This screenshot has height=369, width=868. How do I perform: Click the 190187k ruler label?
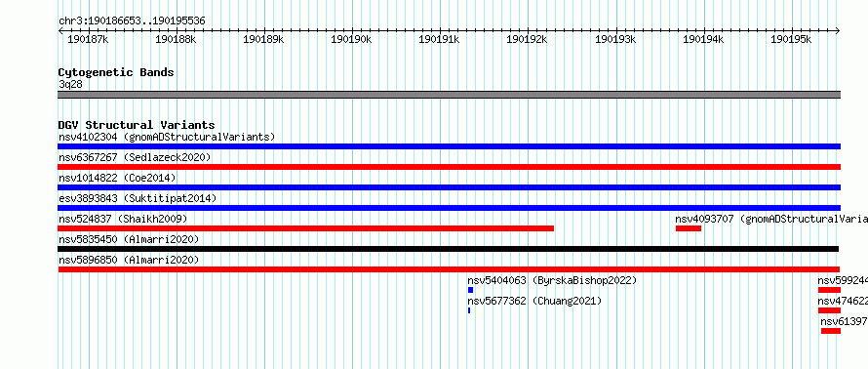tap(88, 40)
